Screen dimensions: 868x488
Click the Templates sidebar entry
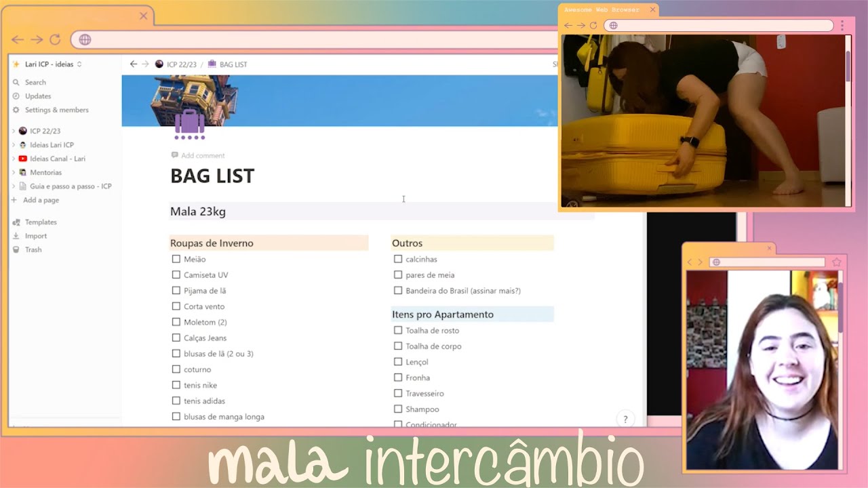coord(41,222)
